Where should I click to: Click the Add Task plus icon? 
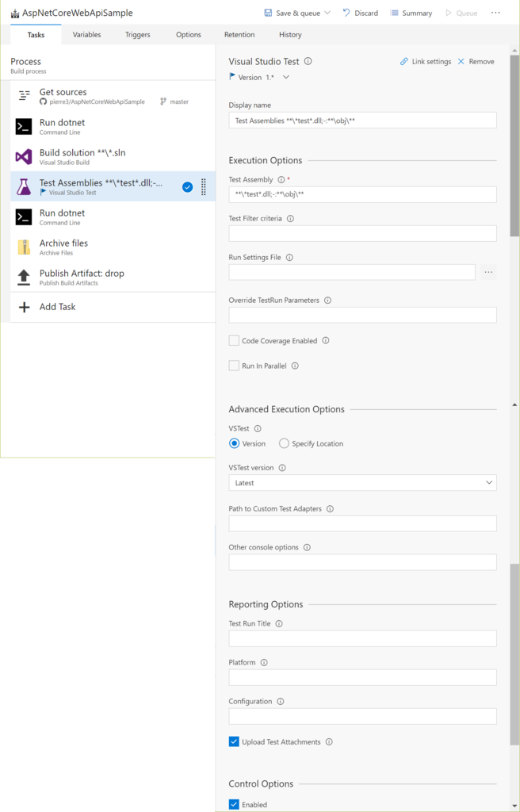(x=24, y=307)
